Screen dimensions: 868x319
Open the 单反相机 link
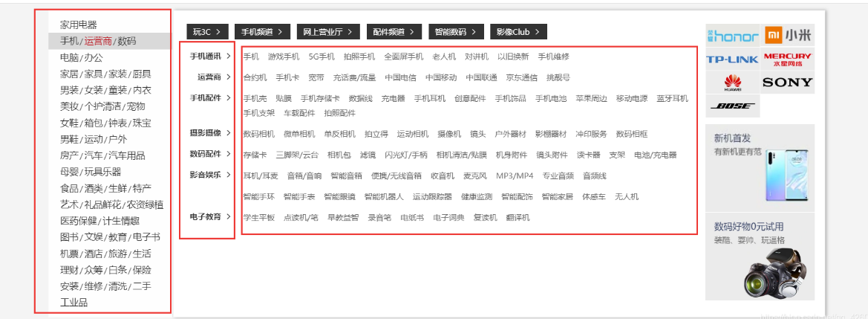[x=340, y=135]
